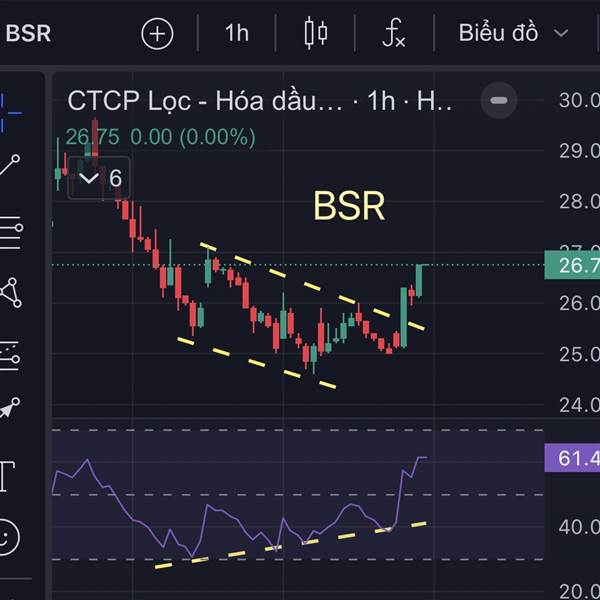This screenshot has width=600, height=600.
Task: Click the chart title CTCP Lọc - Hóa dầu
Action: point(205,101)
